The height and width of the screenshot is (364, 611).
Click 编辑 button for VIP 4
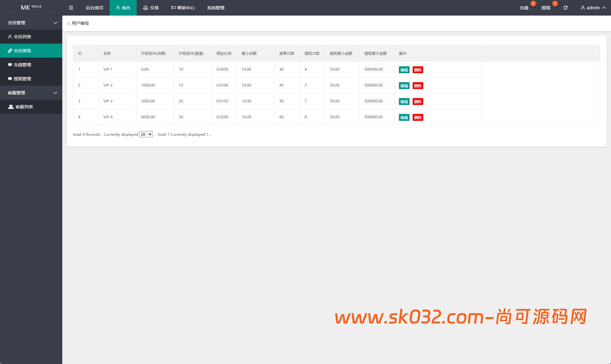point(404,117)
